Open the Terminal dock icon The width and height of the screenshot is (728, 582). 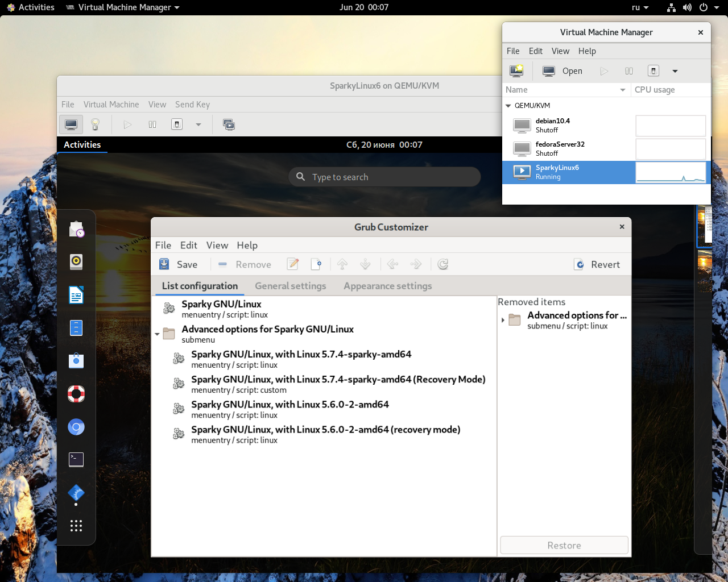point(76,460)
